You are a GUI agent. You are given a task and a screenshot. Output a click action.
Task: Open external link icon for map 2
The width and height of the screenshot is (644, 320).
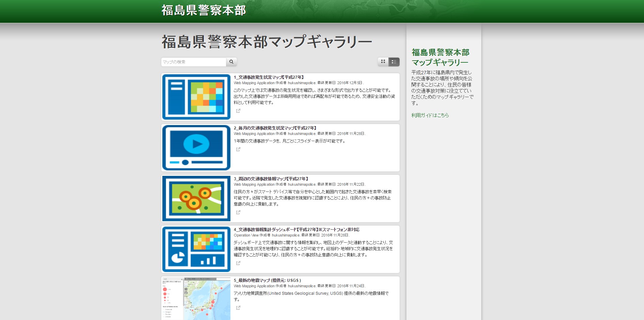click(x=238, y=149)
